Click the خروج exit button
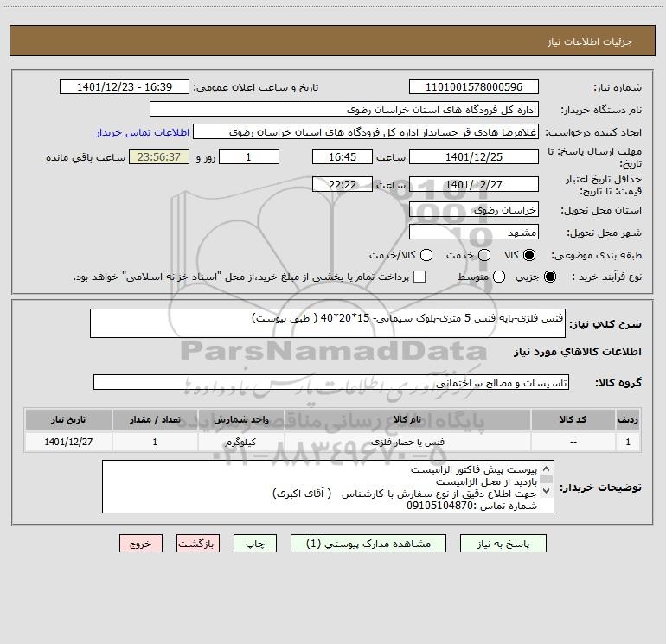 (141, 544)
